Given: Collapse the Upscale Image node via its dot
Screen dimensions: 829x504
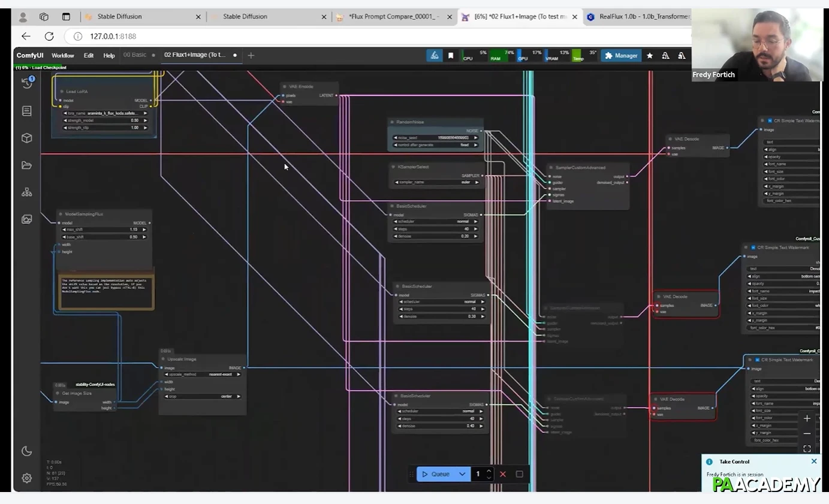Looking at the screenshot, I should point(163,359).
